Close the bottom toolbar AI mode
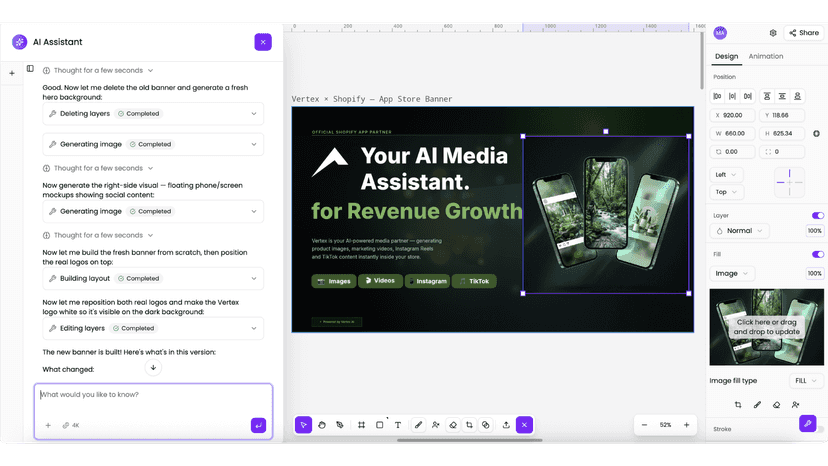The height and width of the screenshot is (466, 828). (524, 425)
